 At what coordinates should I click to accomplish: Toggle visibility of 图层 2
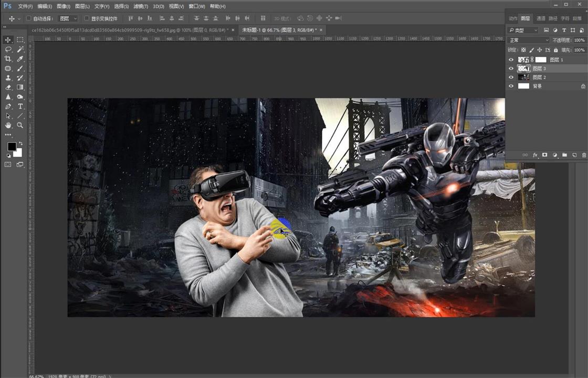tap(511, 77)
